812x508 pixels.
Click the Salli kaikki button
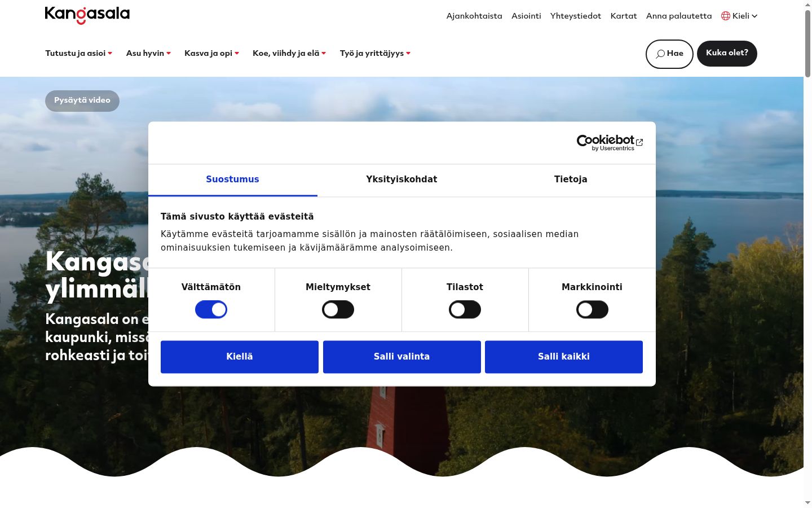pos(564,357)
